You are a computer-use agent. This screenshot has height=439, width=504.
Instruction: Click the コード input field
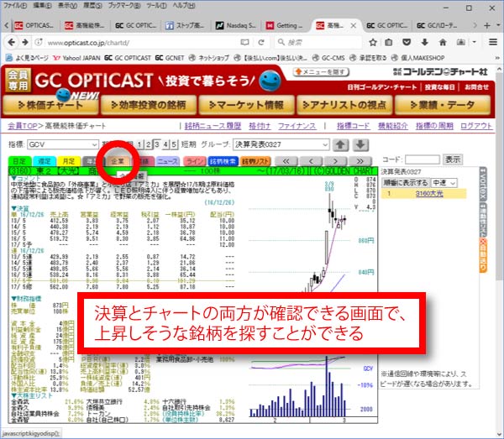422,159
